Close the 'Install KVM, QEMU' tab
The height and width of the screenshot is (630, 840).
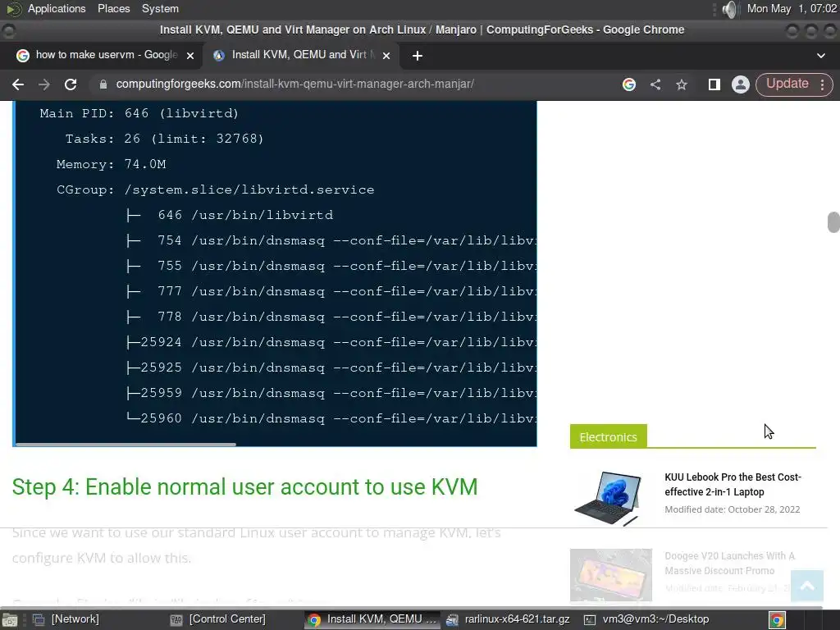pos(386,56)
